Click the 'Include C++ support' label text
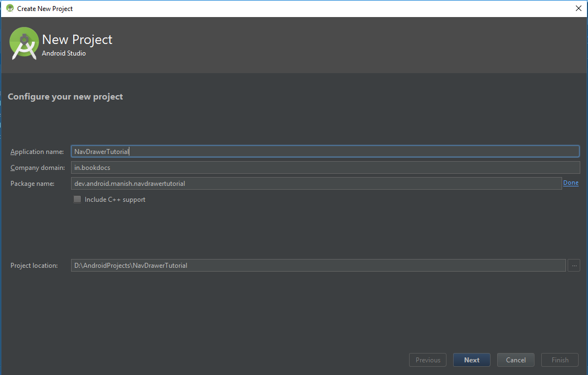The height and width of the screenshot is (375, 588). click(x=115, y=200)
